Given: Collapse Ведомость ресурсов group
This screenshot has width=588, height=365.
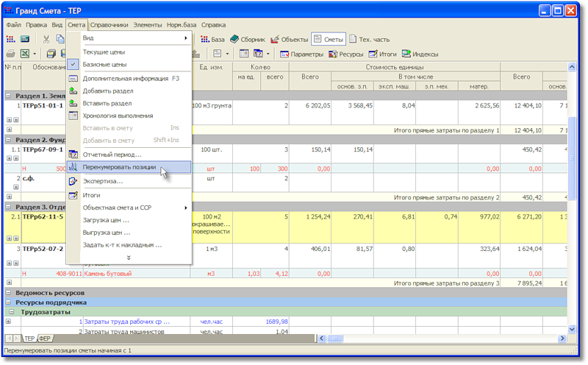Looking at the screenshot, I should coord(8,293).
